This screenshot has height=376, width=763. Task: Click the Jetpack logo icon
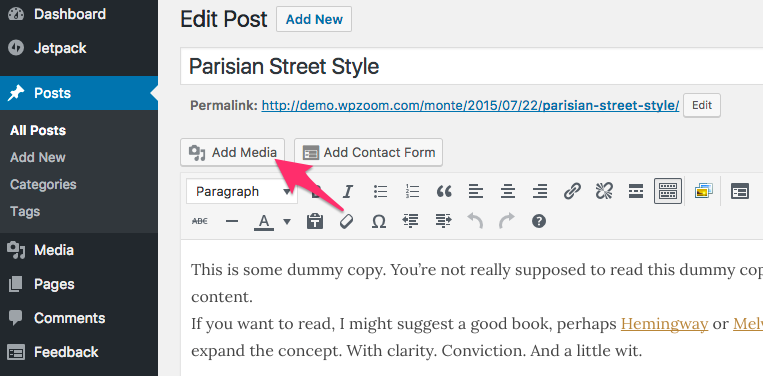pos(16,48)
